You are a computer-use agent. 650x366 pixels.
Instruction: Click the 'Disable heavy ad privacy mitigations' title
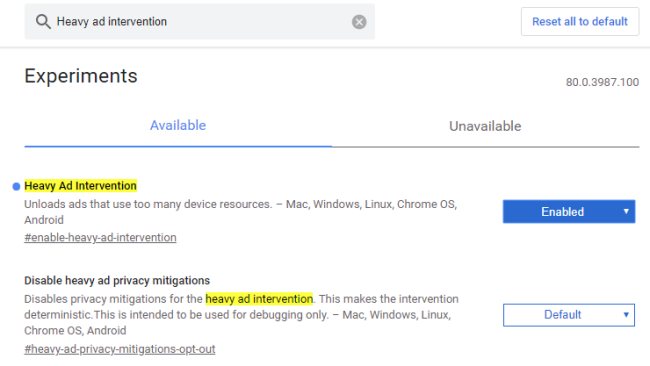(117, 281)
